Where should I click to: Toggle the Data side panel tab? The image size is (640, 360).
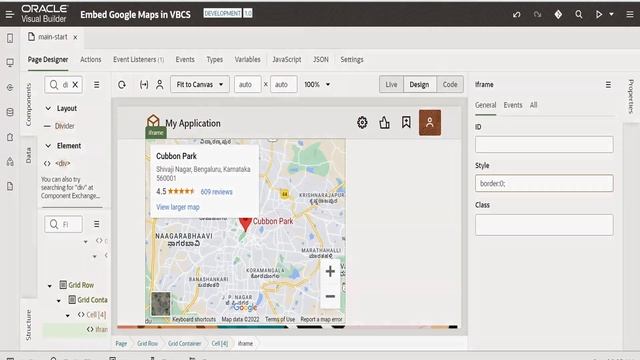(x=28, y=155)
